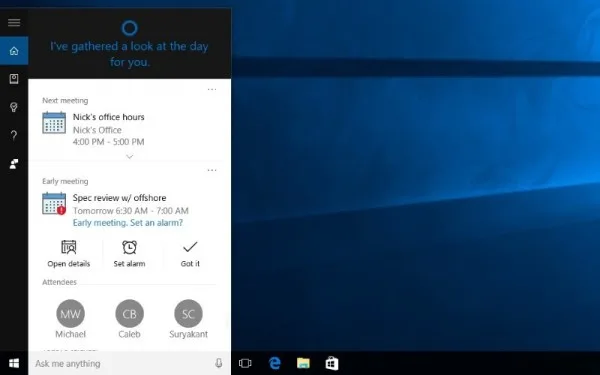Click '4:00 PM - 5:00 PM' time text
Viewport: 600px width, 375px height.
(109, 142)
